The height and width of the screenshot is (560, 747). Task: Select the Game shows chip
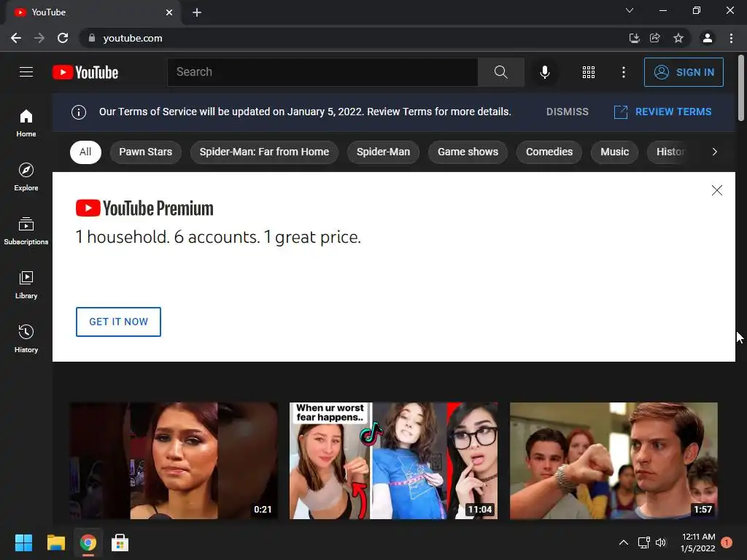(x=468, y=152)
